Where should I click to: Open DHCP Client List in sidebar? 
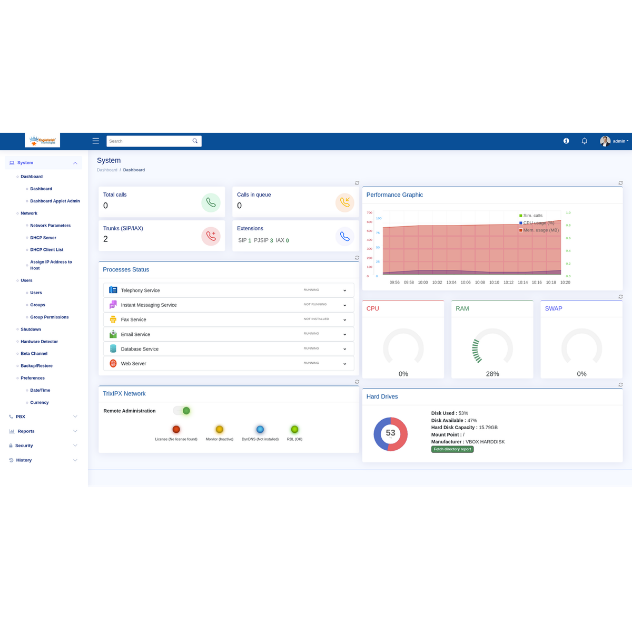point(46,249)
